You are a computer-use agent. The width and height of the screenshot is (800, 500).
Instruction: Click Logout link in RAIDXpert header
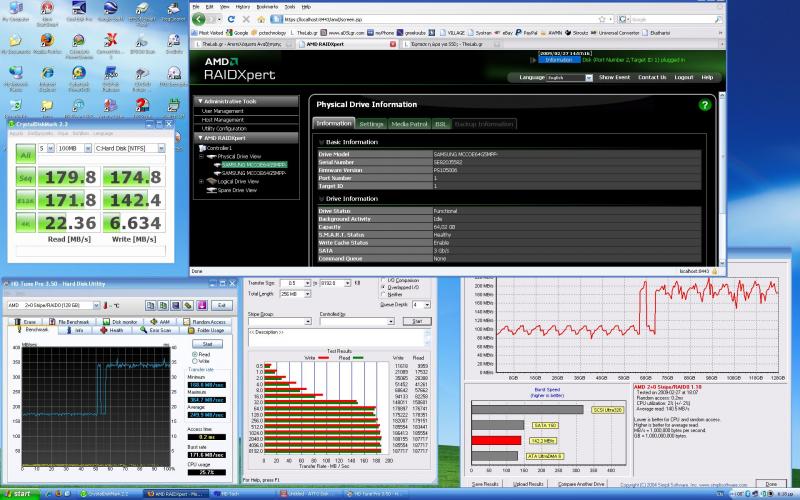coord(684,78)
